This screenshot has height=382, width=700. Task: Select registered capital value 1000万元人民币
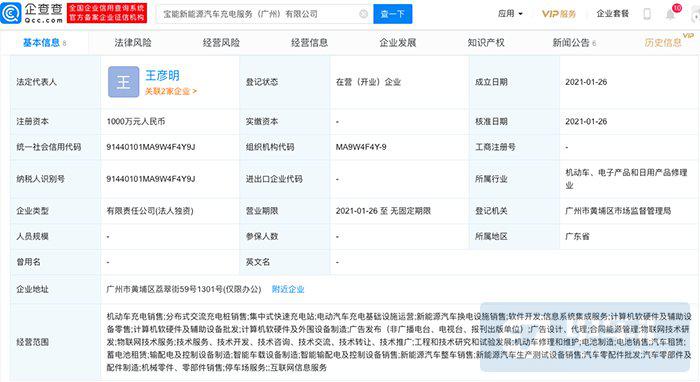pos(136,121)
